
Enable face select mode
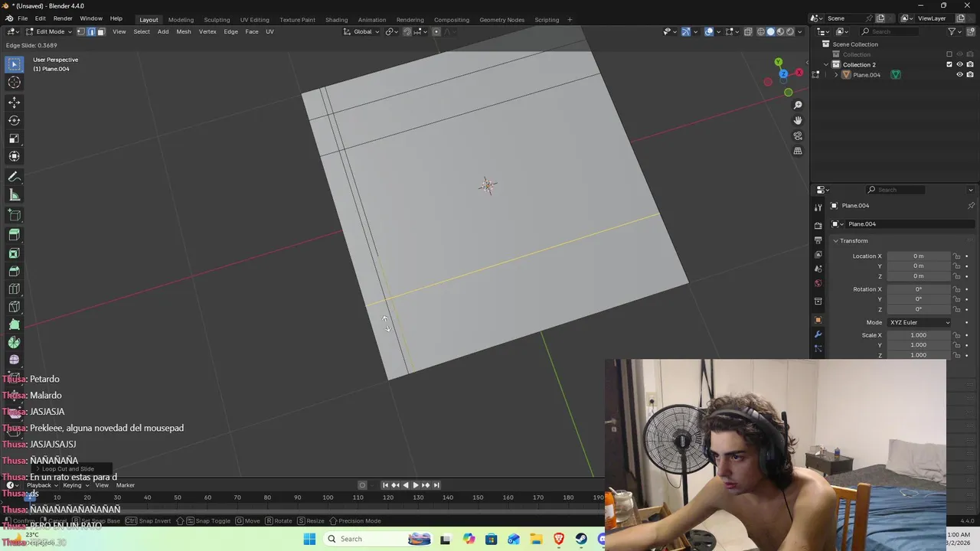point(101,31)
